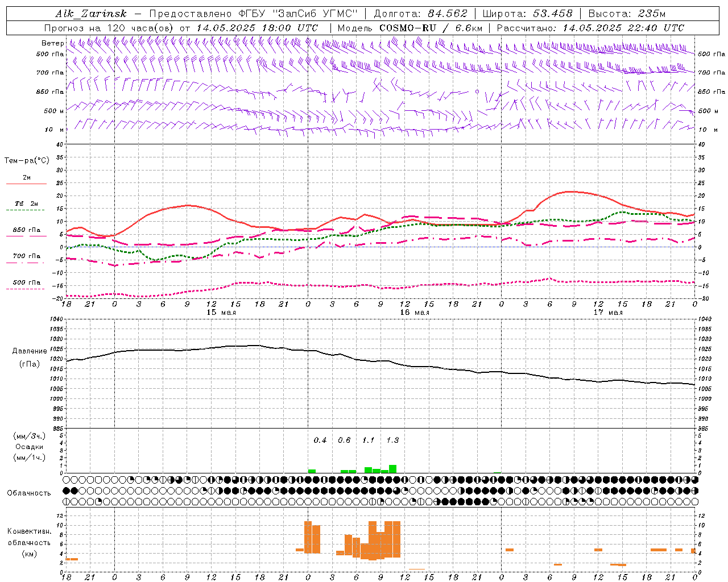Click the 500 гПа temperature legend entry
This screenshot has height=582, width=728.
point(26,282)
